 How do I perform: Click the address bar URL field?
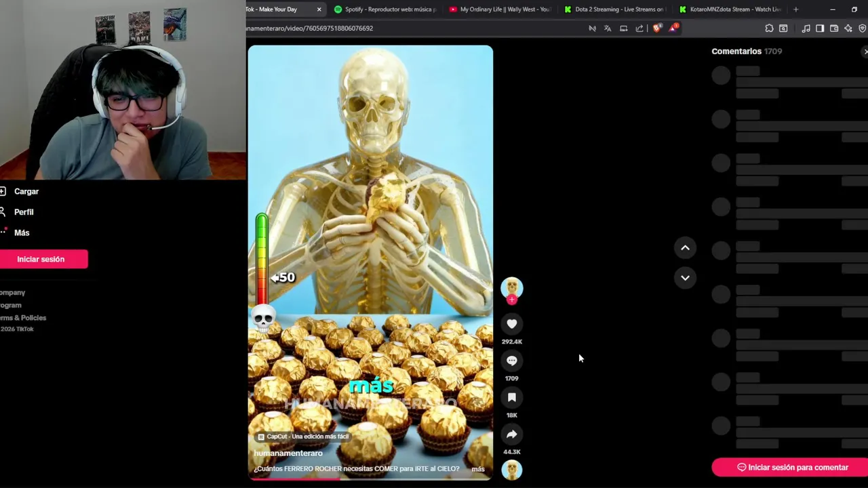[414, 28]
